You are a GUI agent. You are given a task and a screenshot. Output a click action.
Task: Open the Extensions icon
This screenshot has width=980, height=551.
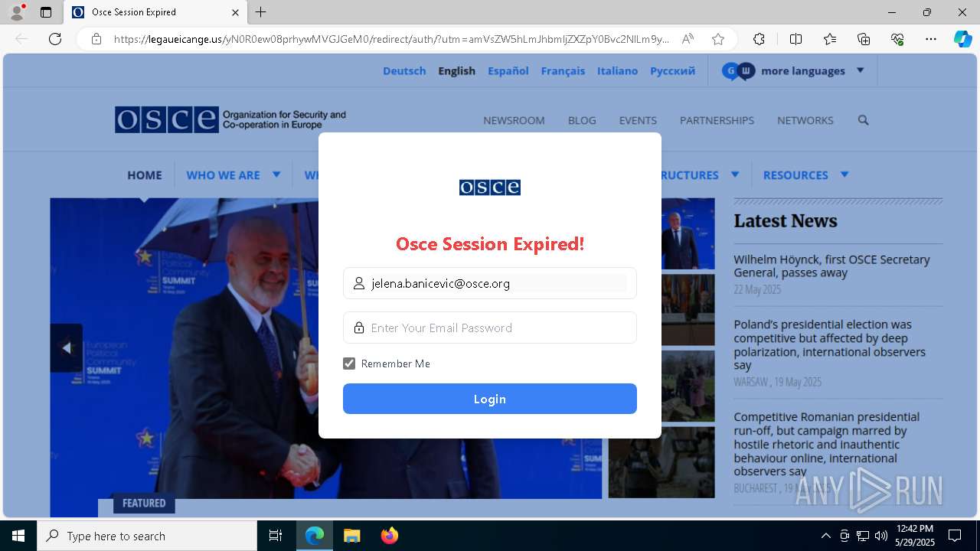click(759, 39)
